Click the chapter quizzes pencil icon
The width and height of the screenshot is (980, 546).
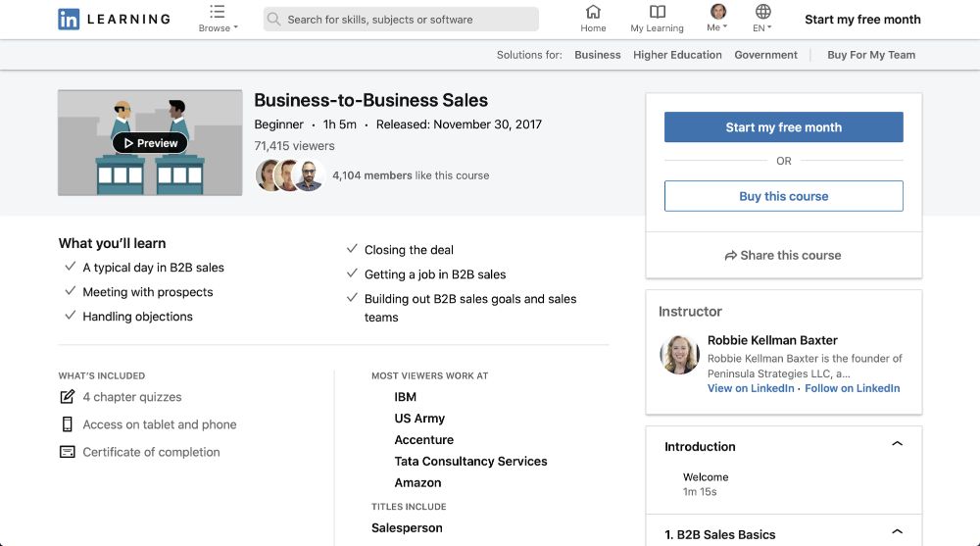[67, 397]
